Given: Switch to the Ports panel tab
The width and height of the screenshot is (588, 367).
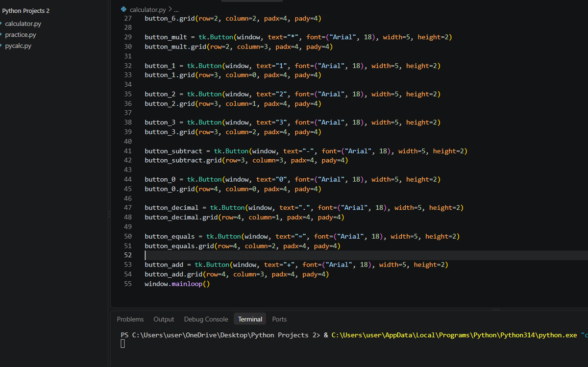Looking at the screenshot, I should [x=279, y=319].
